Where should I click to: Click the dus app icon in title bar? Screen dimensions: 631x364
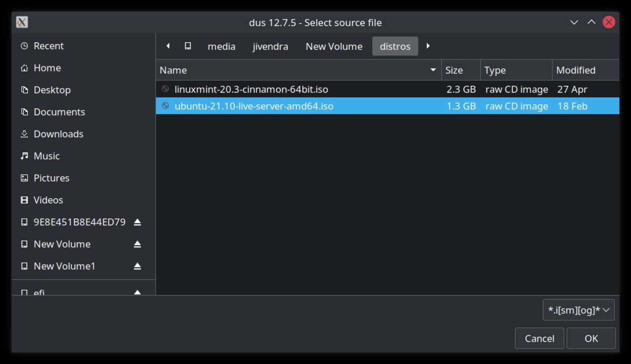pos(22,22)
